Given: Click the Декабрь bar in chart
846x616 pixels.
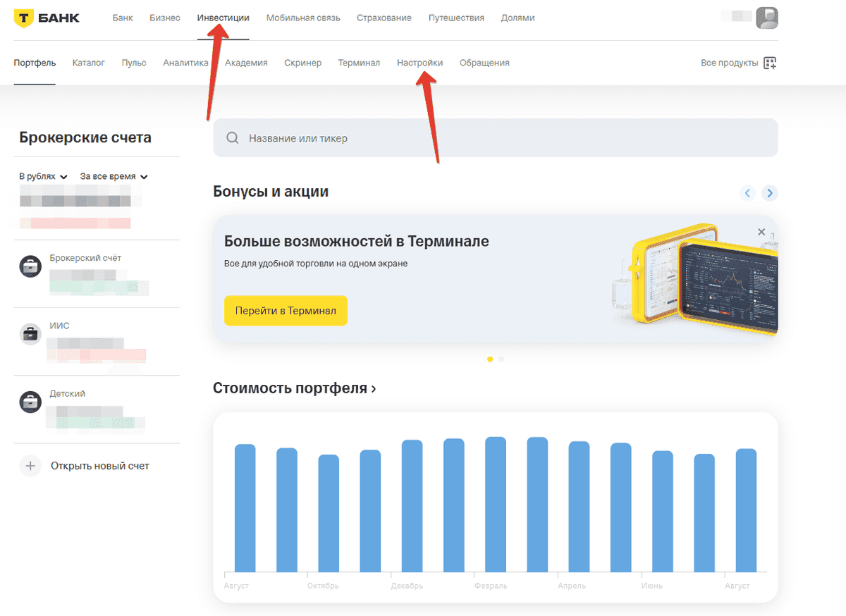Looking at the screenshot, I should (x=412, y=506).
